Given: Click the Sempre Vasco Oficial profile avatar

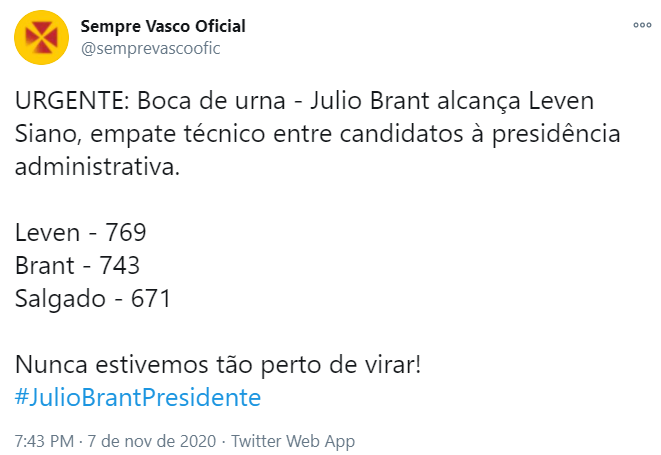Looking at the screenshot, I should (41, 37).
